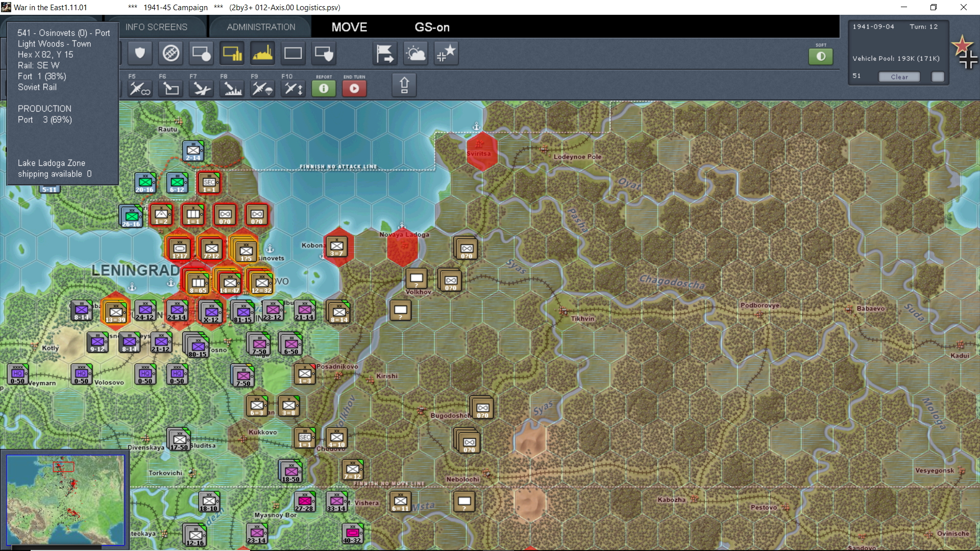
Task: Select the MOVE mode tab
Action: [350, 27]
